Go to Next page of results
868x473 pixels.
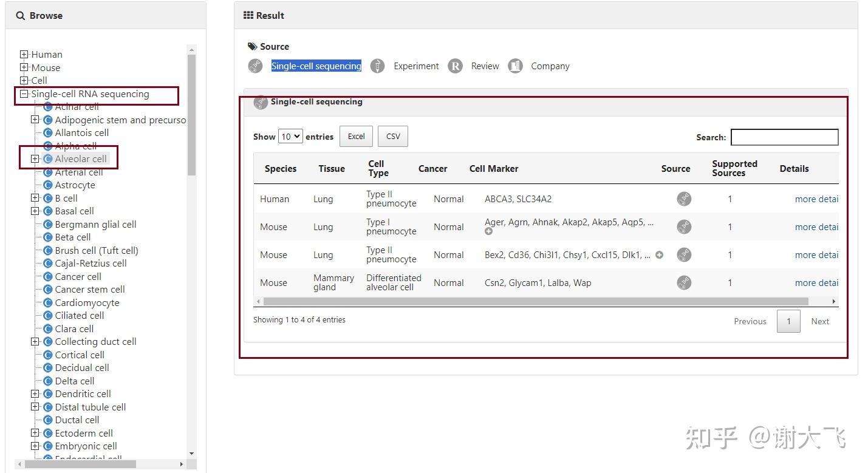point(819,321)
